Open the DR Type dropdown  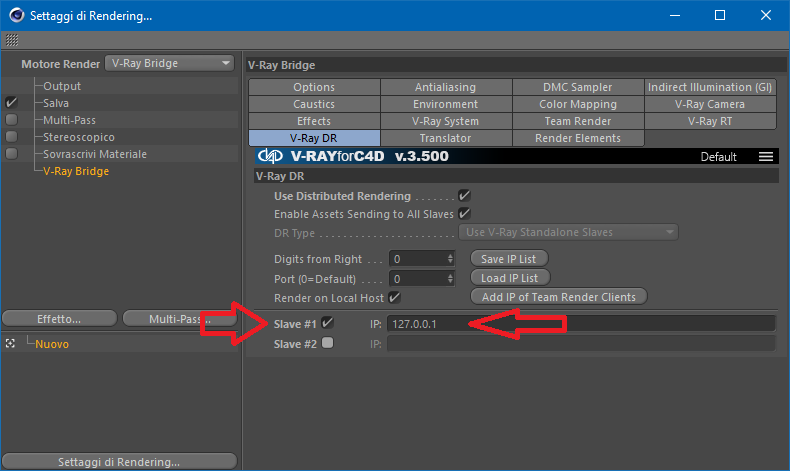(568, 232)
